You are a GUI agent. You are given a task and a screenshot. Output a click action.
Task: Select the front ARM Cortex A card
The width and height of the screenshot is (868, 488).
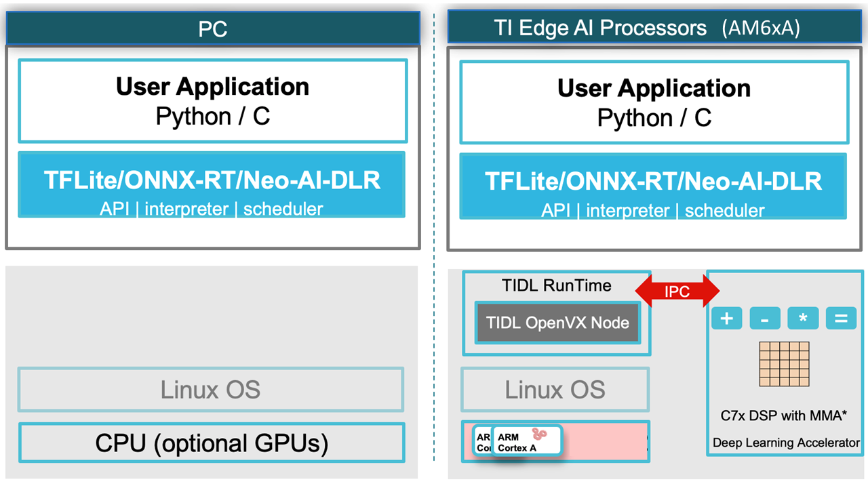click(527, 441)
